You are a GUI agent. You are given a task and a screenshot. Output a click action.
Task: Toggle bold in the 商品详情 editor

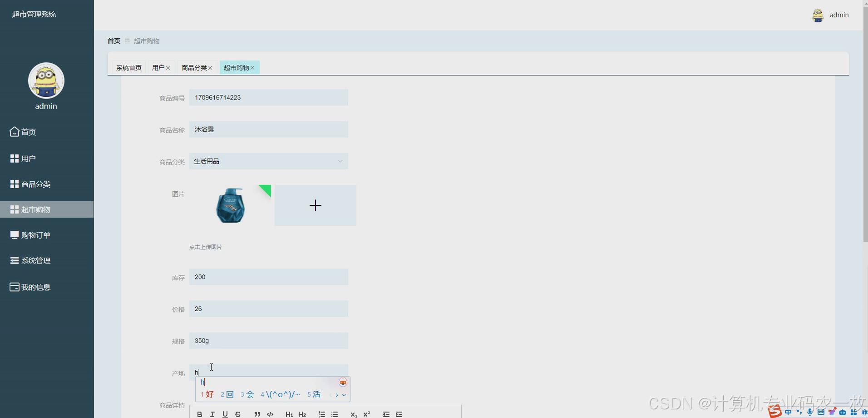pos(199,414)
